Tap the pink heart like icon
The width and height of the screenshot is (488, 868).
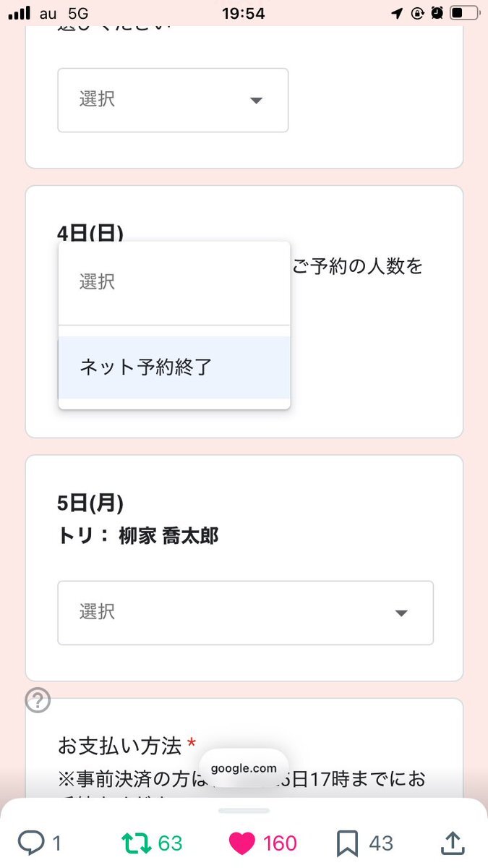click(243, 843)
